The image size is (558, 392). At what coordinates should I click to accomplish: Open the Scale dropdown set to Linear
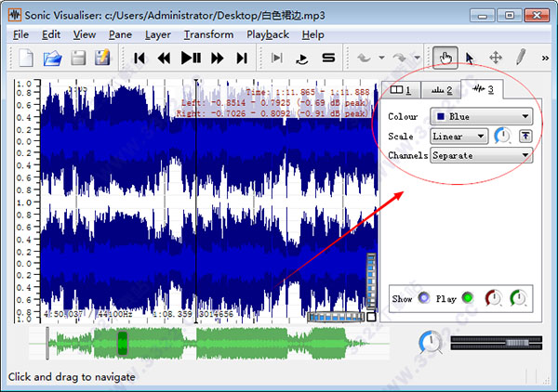(459, 137)
